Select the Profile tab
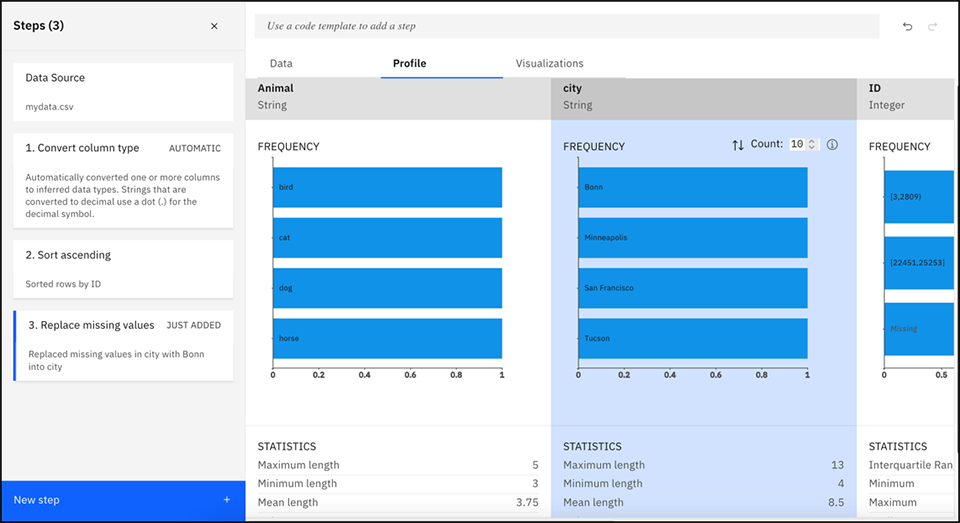 coord(410,63)
